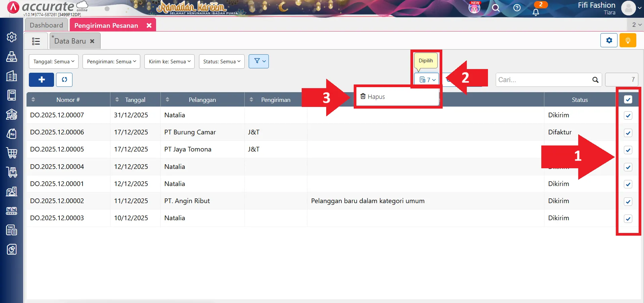Open the list view icon tab
This screenshot has height=303, width=644.
click(x=36, y=41)
